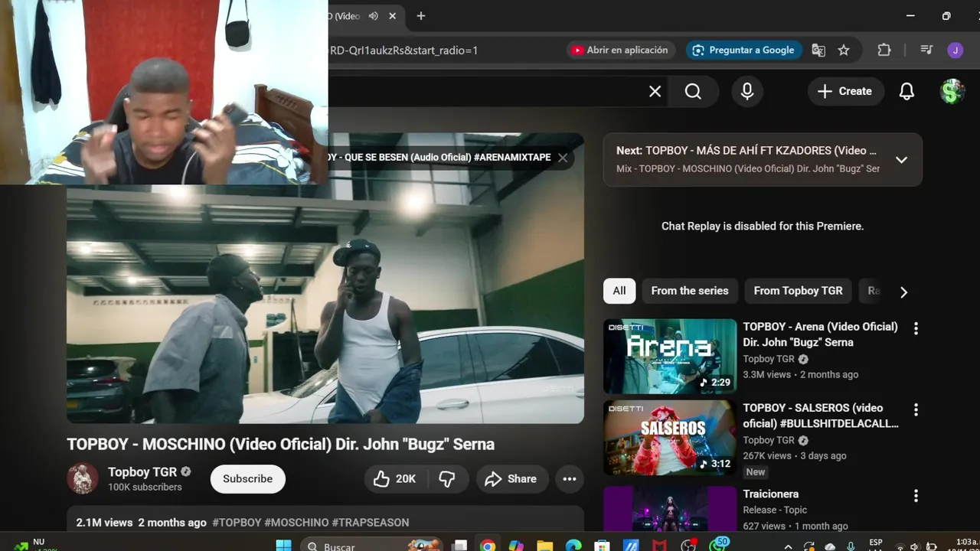Open YouTube notifications bell

(x=906, y=92)
